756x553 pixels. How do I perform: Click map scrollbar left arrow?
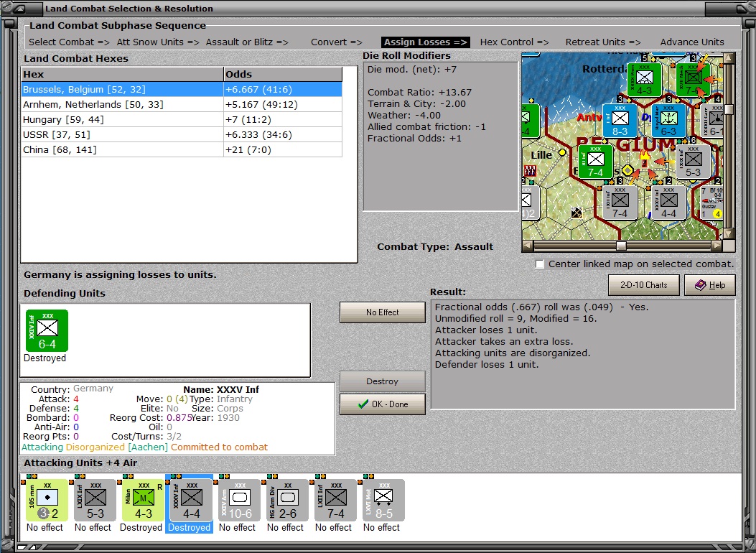pyautogui.click(x=528, y=246)
